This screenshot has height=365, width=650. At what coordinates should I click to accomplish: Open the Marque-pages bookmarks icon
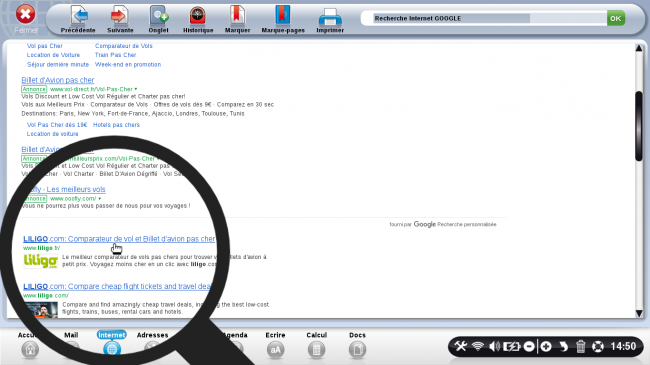[283, 16]
